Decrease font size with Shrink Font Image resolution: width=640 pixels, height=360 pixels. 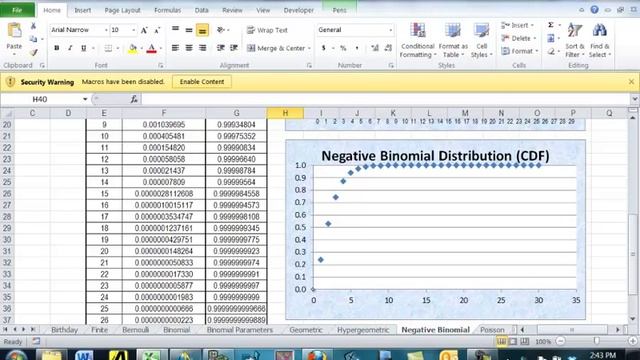click(157, 30)
